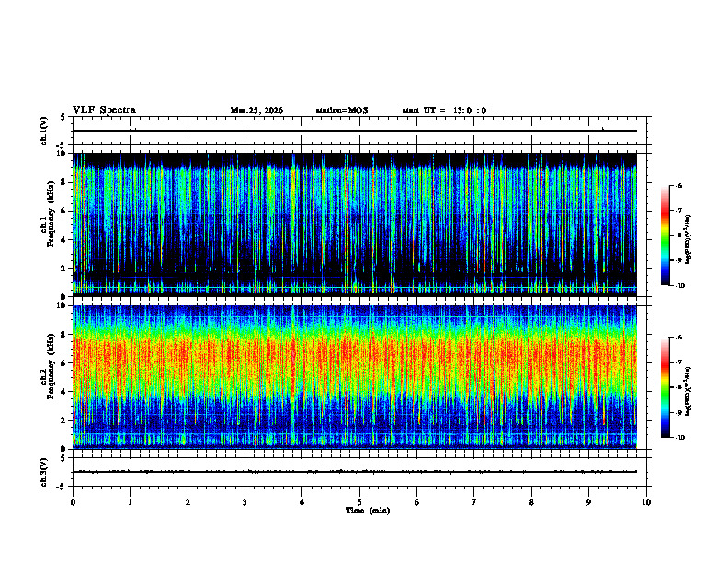Click the ch.1 voltage waveform trace

point(355,131)
